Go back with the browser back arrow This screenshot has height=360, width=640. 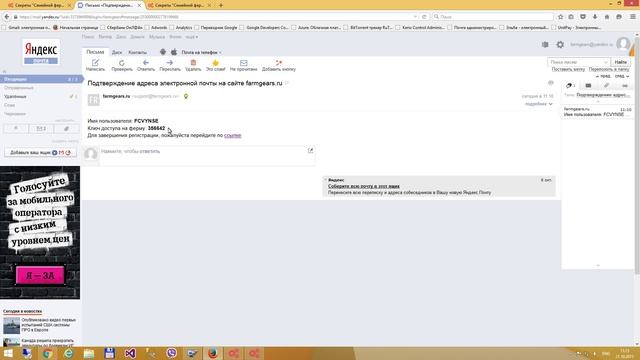tap(7, 17)
